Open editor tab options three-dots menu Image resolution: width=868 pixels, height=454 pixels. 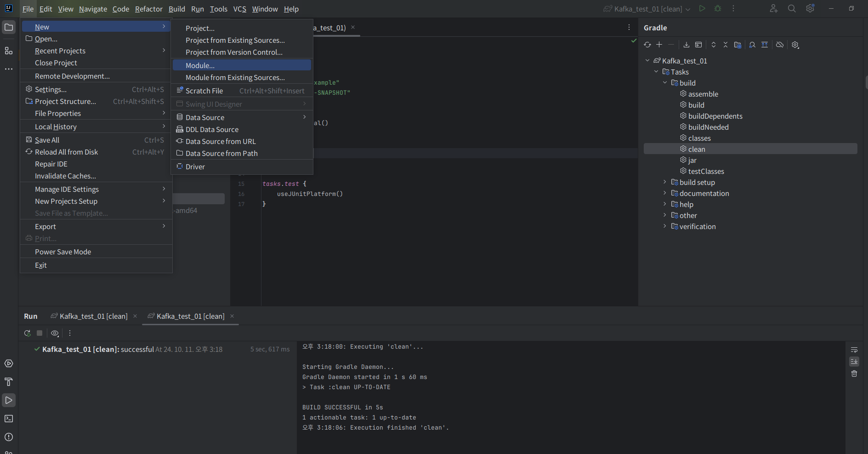629,28
